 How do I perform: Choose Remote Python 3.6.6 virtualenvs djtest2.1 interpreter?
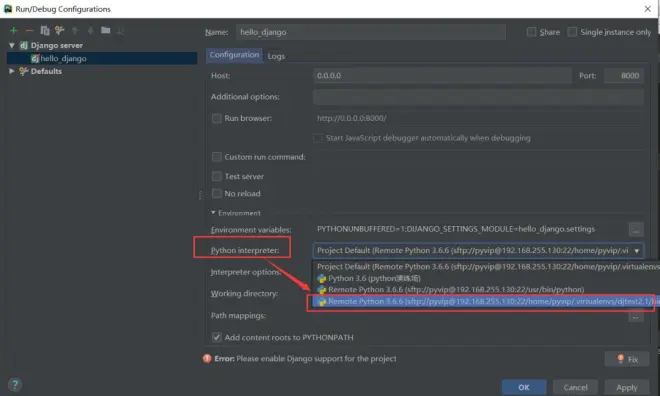[486, 301]
